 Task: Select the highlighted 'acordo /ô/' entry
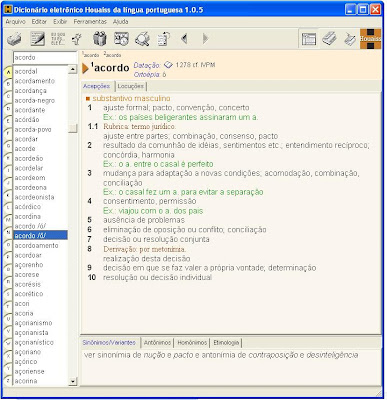[40, 235]
